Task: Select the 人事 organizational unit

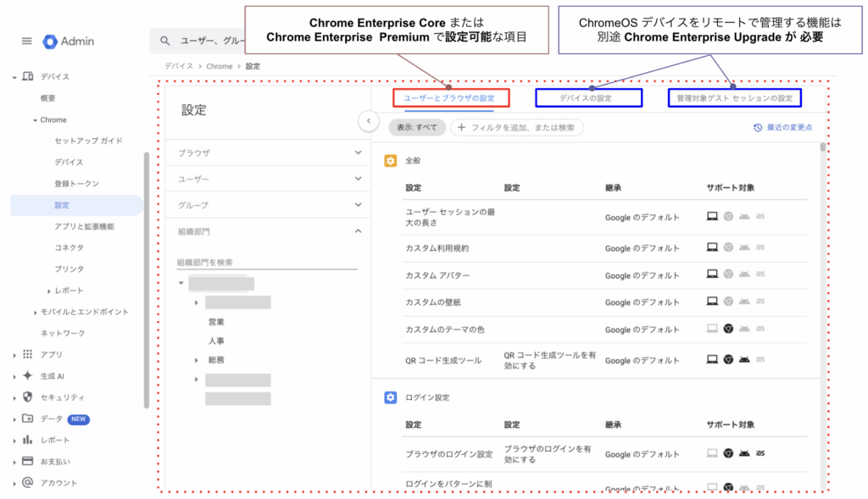Action: tap(216, 341)
